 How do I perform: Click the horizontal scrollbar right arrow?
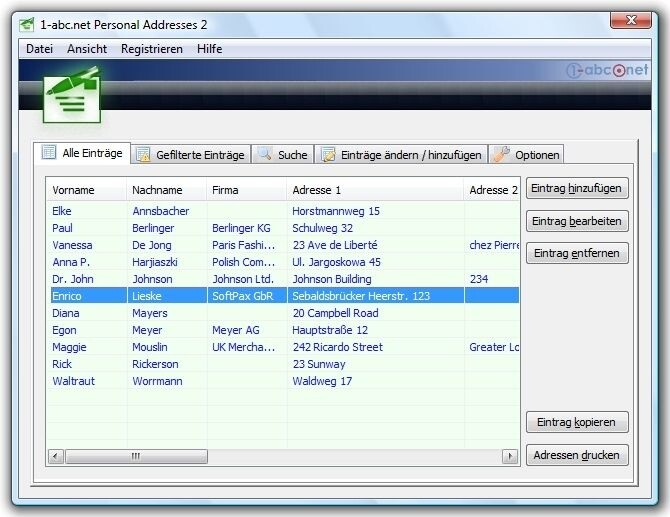coord(509,457)
